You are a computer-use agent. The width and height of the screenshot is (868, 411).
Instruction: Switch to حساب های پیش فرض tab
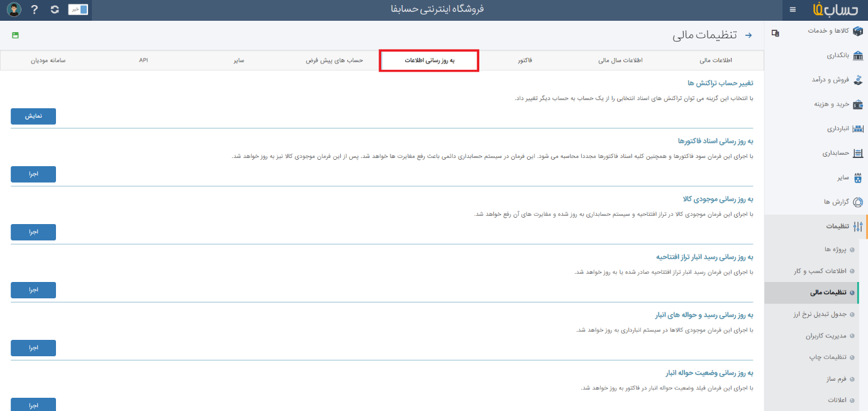pos(334,60)
